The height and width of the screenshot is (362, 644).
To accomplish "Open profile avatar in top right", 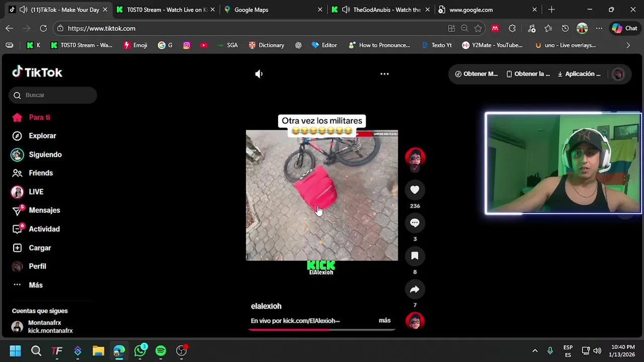I will pyautogui.click(x=618, y=74).
